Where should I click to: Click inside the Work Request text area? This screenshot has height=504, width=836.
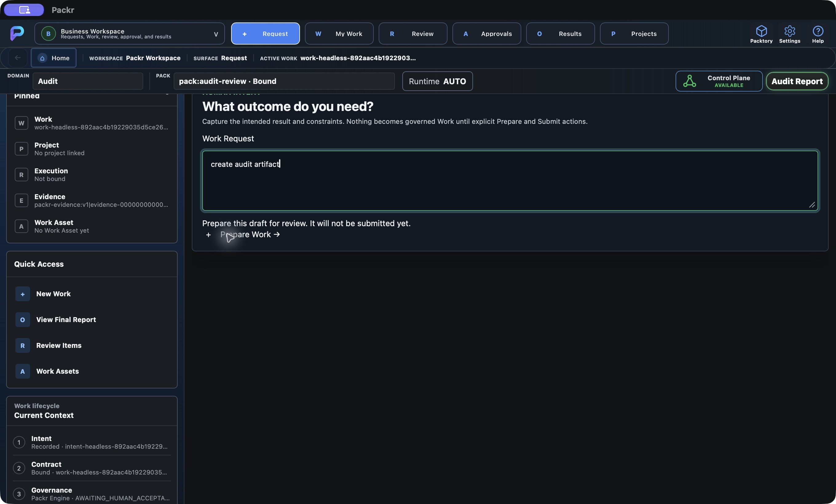click(x=510, y=181)
